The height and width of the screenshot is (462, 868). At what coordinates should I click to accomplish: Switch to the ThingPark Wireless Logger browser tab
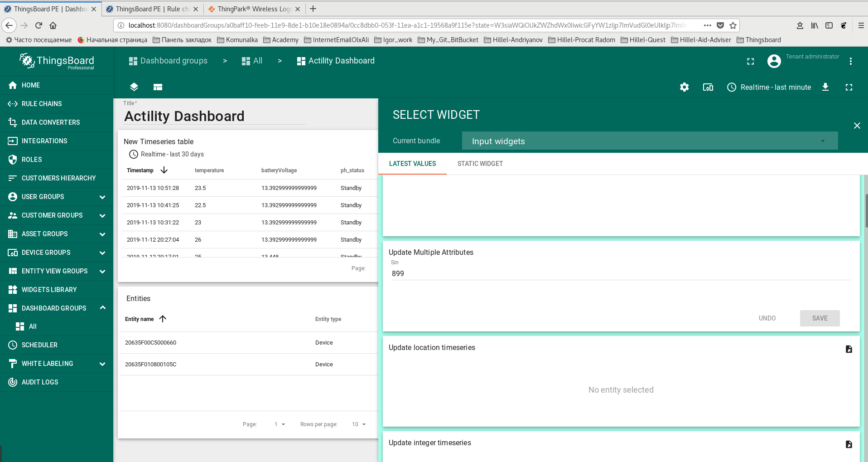(254, 9)
